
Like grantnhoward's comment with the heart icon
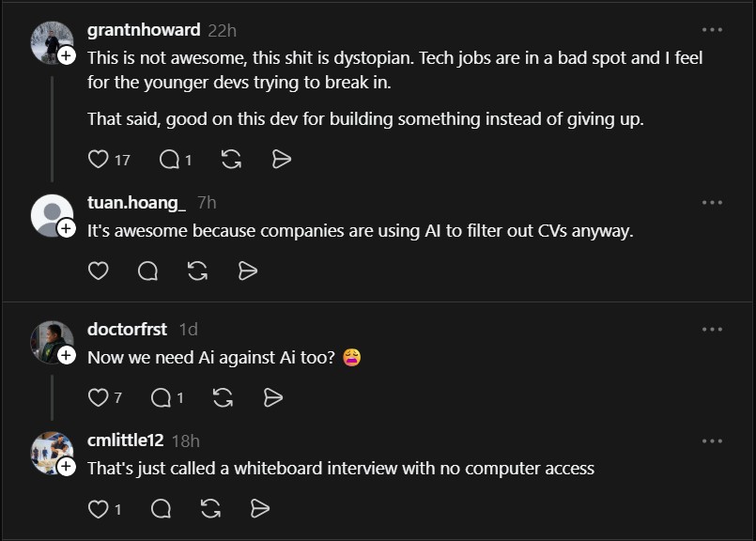97,160
